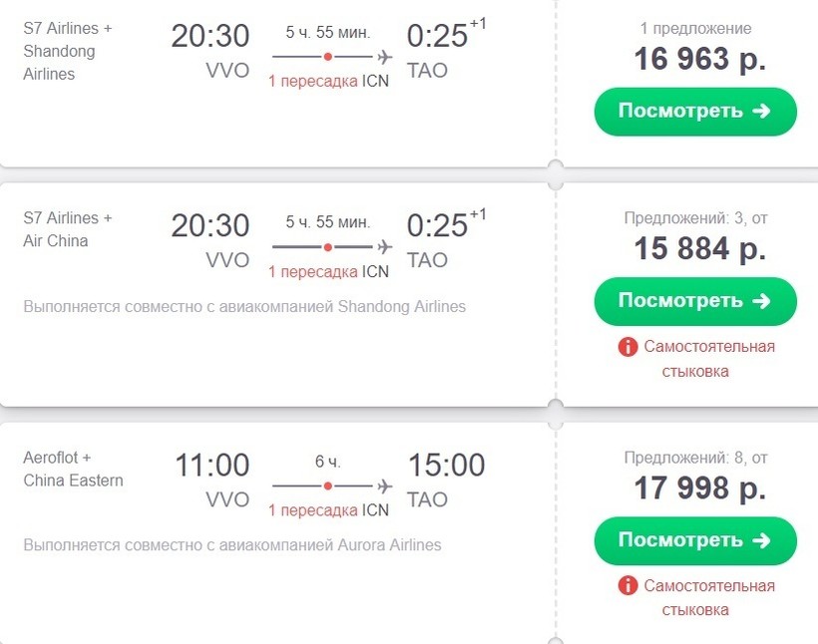Screen dimensions: 818x644
Task: Select the 16 963 р. price
Action: [699, 59]
